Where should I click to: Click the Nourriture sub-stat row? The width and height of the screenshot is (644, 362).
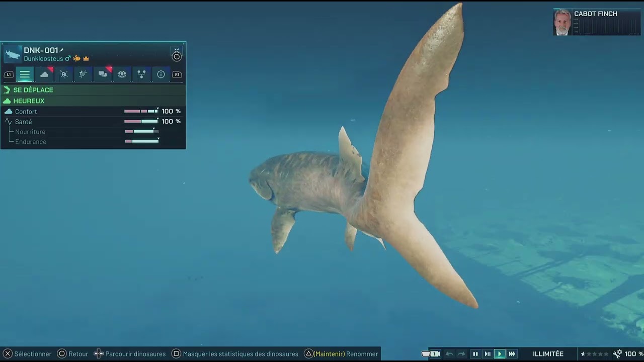coord(93,132)
